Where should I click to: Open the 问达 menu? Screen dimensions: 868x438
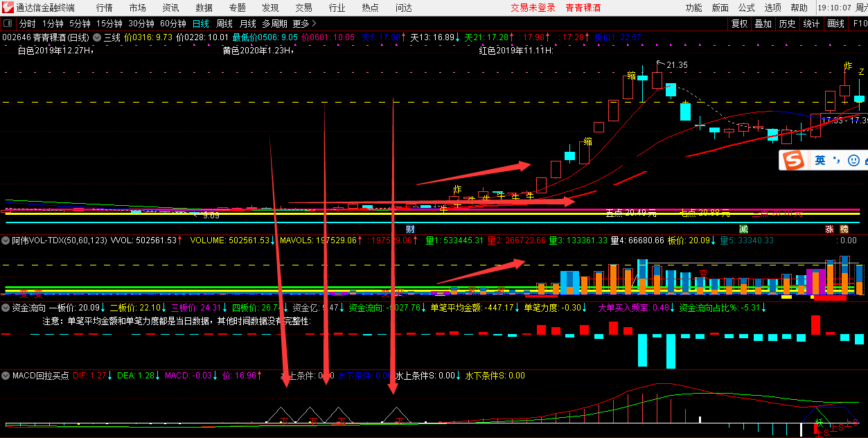[403, 8]
